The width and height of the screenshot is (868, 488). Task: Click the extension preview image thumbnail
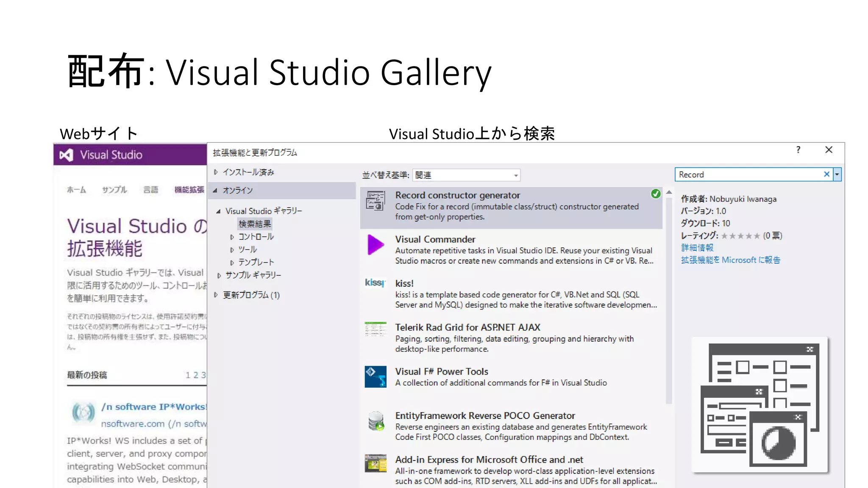[x=760, y=405]
